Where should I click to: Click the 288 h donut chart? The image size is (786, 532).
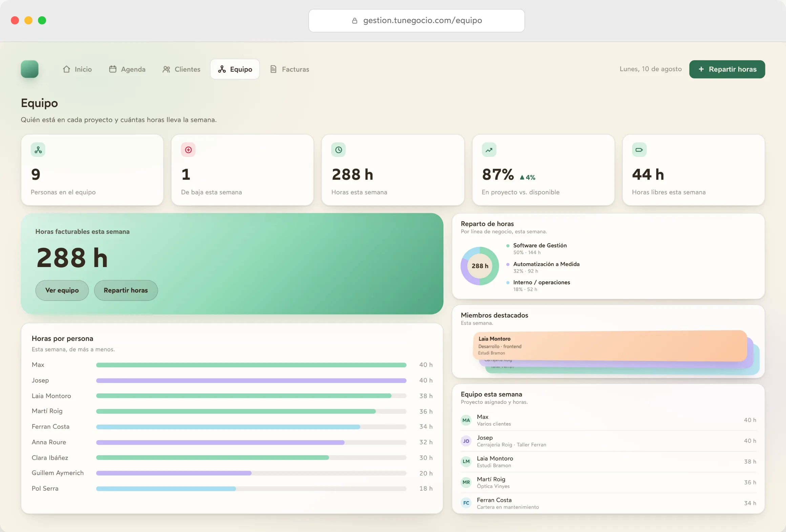tap(480, 266)
